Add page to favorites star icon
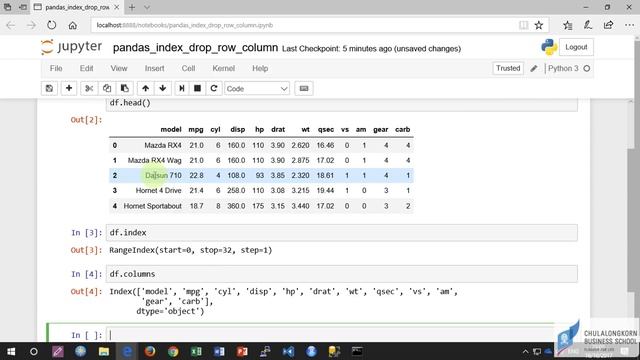The width and height of the screenshot is (640, 360). tap(539, 25)
